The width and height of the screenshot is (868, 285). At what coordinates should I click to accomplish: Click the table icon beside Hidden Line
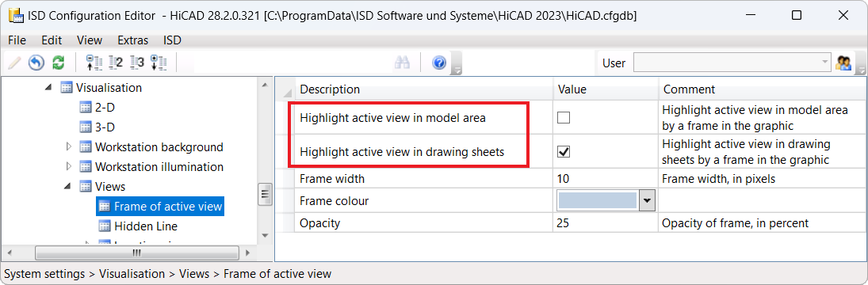[105, 226]
